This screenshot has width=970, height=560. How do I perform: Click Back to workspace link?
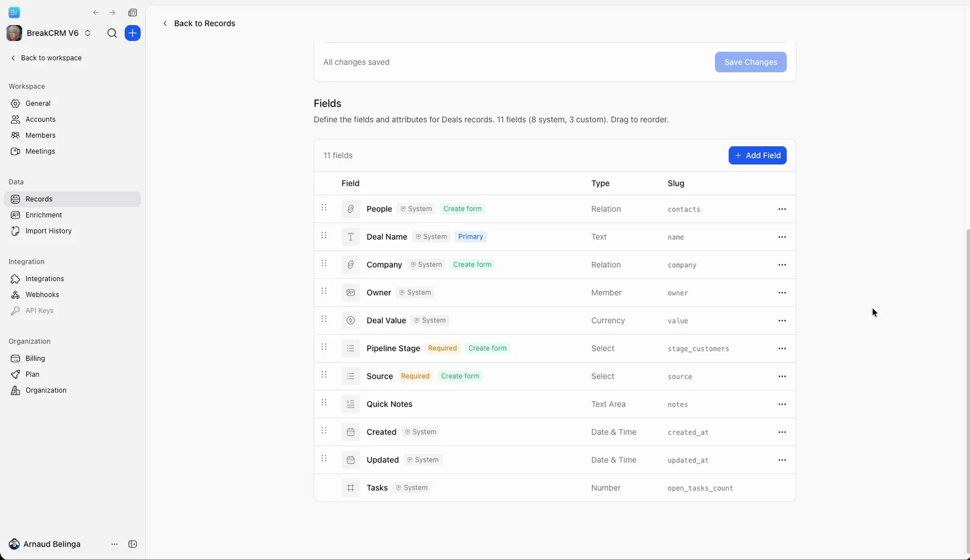(x=46, y=58)
